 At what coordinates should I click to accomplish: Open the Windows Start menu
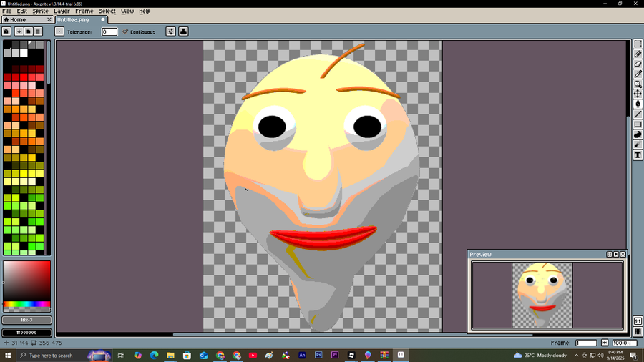[x=7, y=356]
